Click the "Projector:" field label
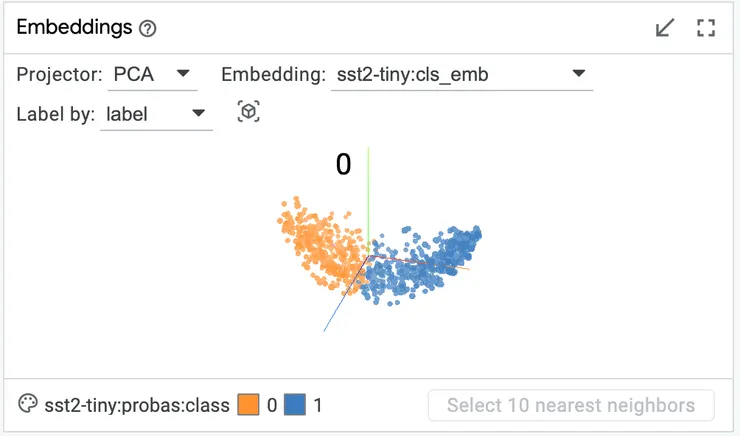This screenshot has width=740, height=436. 59,75
